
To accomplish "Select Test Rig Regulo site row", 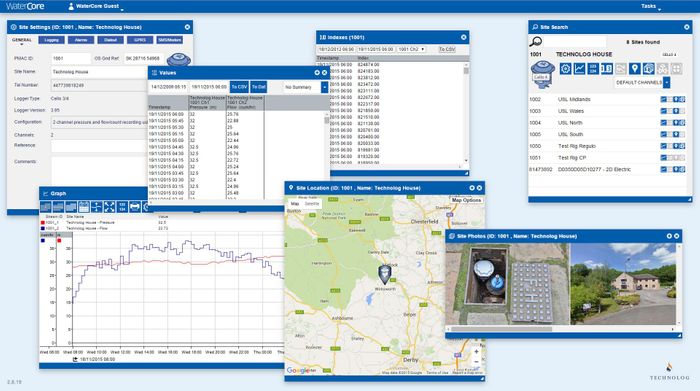I will pos(608,146).
